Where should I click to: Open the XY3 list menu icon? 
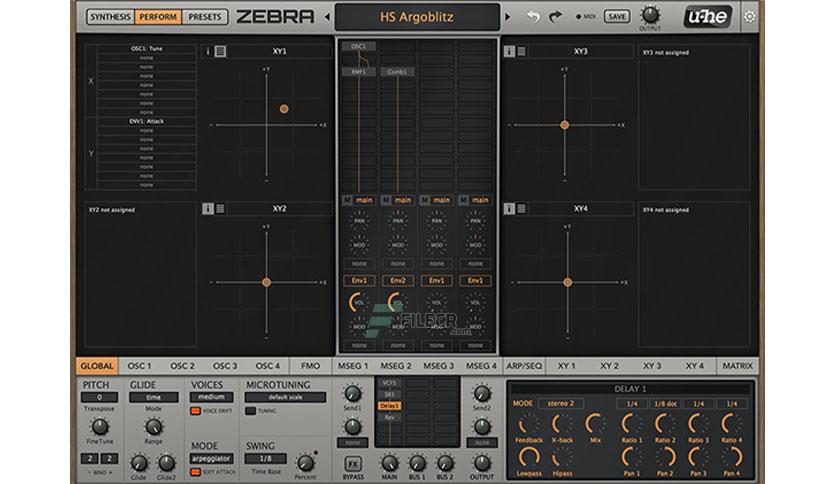pyautogui.click(x=521, y=51)
